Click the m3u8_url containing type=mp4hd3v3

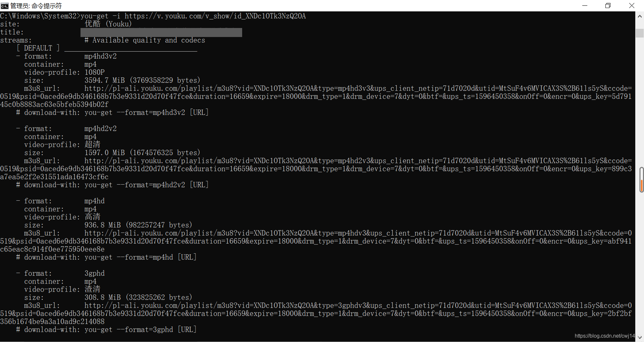tap(316, 97)
